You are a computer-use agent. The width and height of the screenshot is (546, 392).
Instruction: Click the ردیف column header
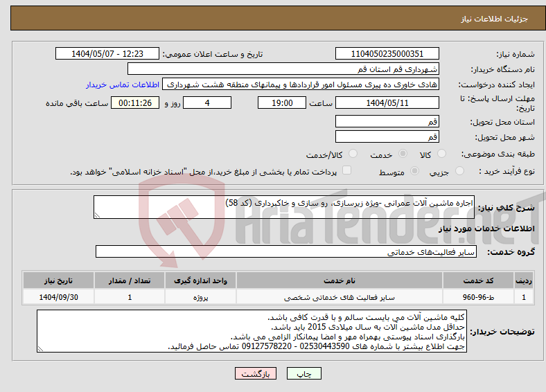(x=524, y=280)
